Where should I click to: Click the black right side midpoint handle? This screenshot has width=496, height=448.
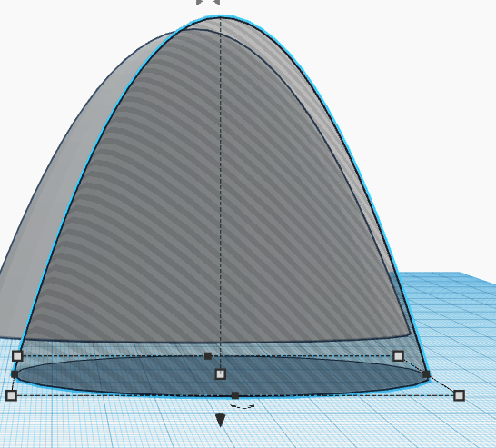pos(426,374)
